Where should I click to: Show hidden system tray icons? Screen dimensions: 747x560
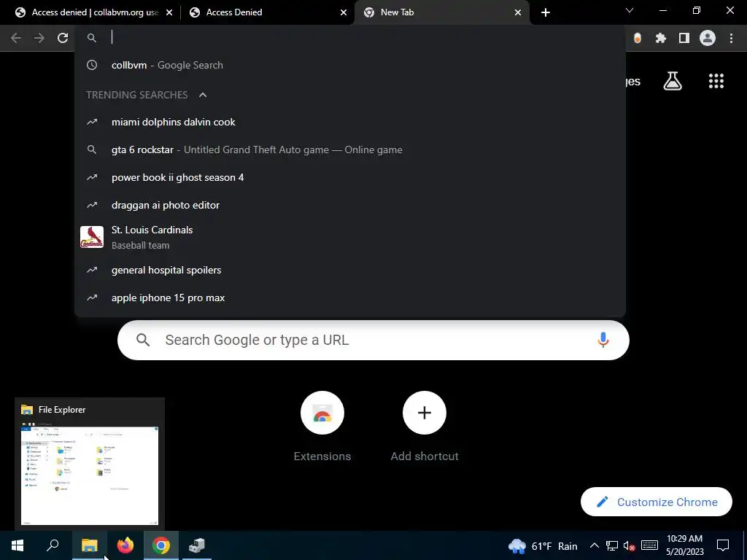[x=594, y=545]
